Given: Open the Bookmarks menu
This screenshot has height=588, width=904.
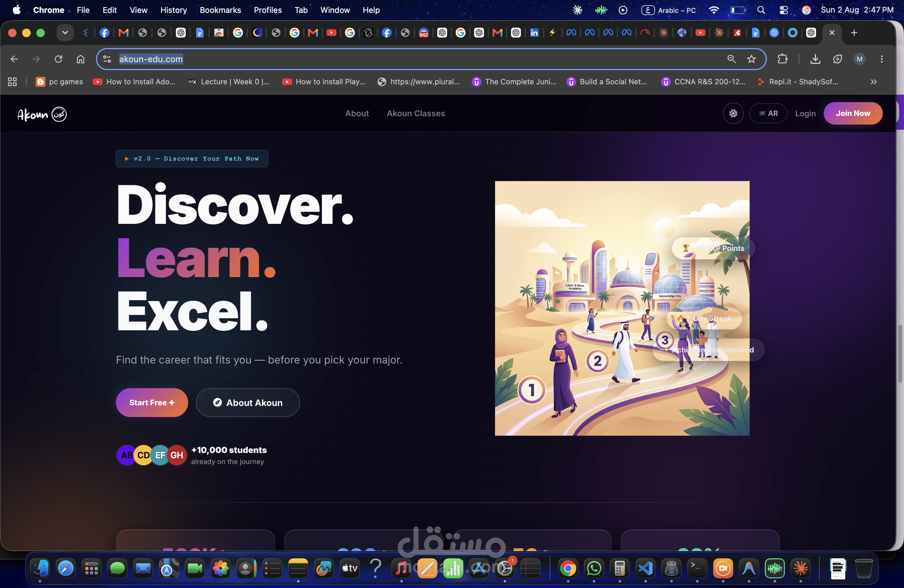Looking at the screenshot, I should point(220,10).
